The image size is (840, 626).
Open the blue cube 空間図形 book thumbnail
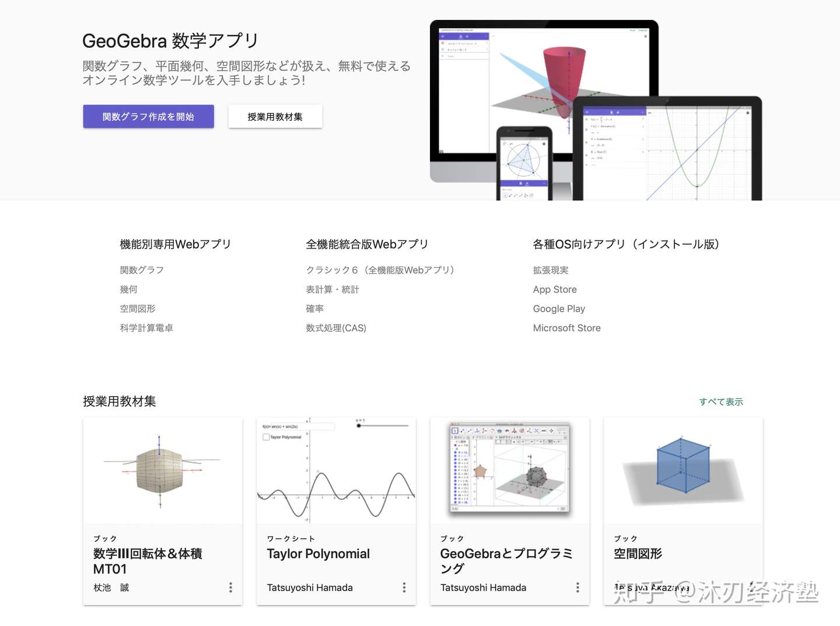pos(683,471)
